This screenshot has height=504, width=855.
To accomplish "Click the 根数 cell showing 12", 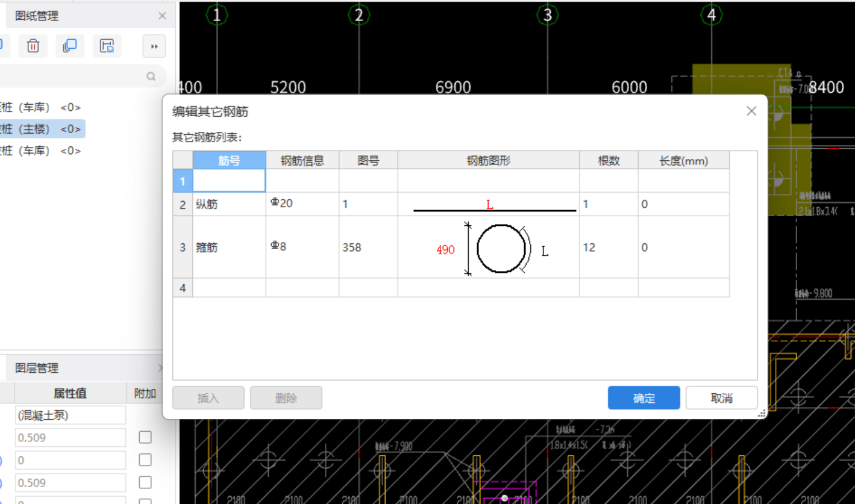I will (609, 247).
